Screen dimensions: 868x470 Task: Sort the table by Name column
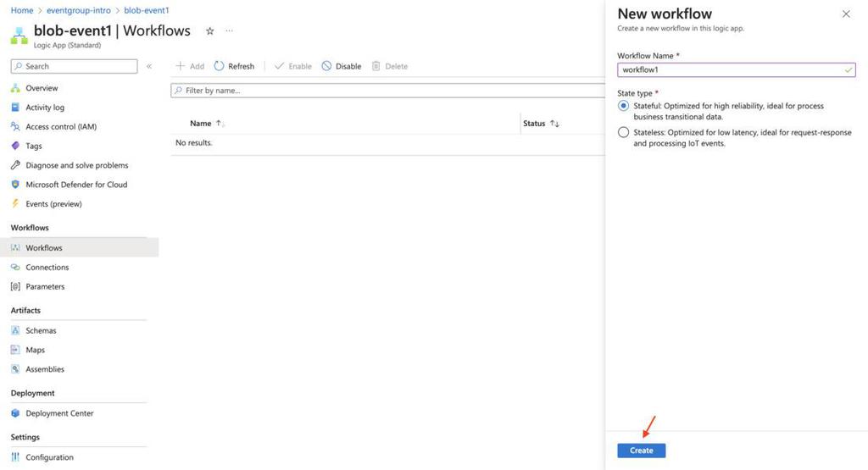207,124
